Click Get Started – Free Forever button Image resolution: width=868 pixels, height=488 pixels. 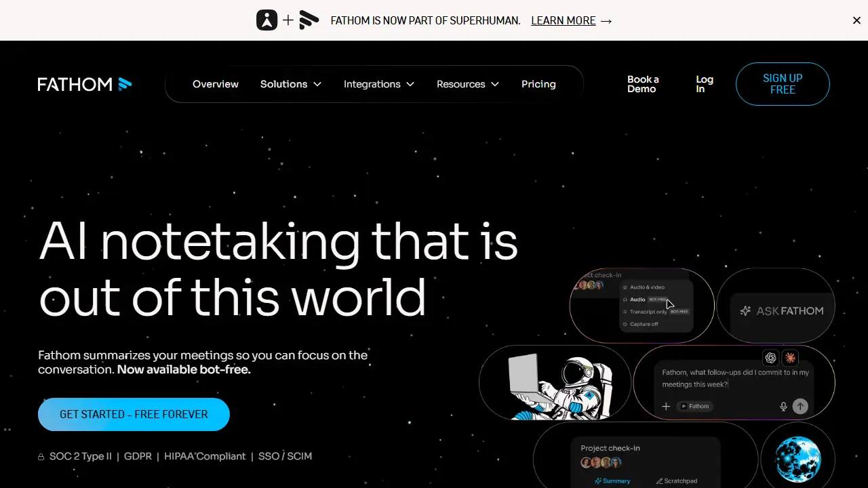click(x=134, y=414)
